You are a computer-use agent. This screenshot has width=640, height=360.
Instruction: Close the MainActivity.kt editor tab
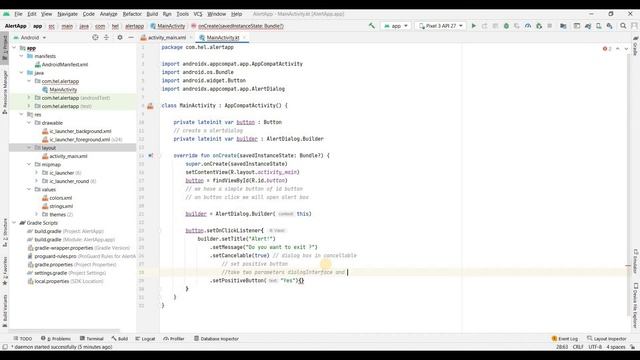coord(244,38)
